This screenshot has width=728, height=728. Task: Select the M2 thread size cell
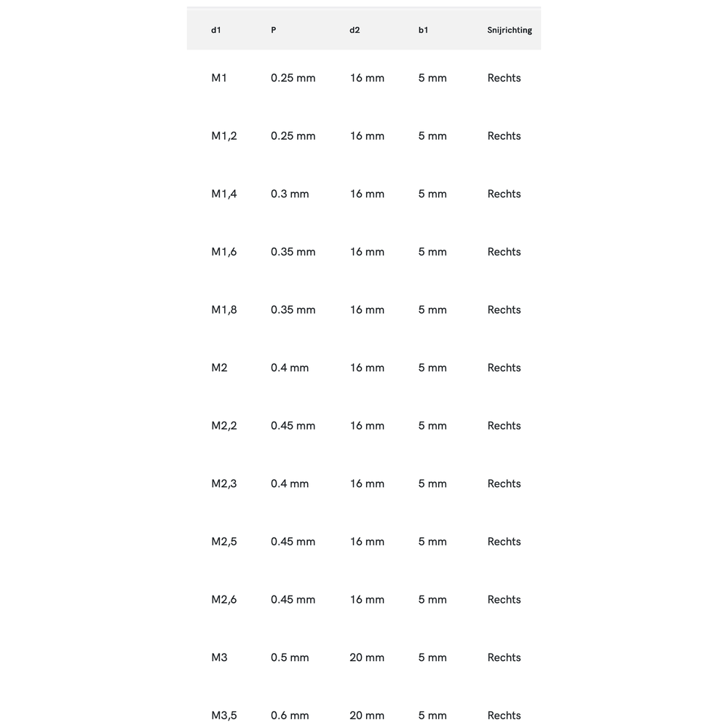point(219,368)
